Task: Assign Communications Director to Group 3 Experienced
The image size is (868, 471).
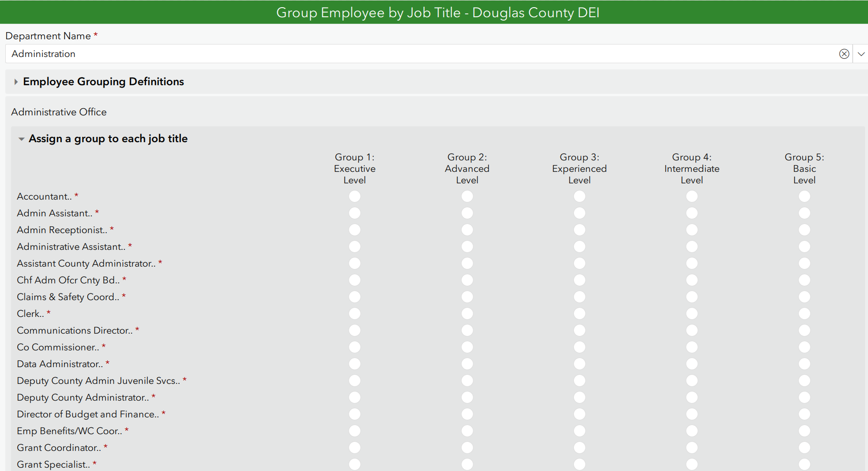Action: [x=580, y=330]
